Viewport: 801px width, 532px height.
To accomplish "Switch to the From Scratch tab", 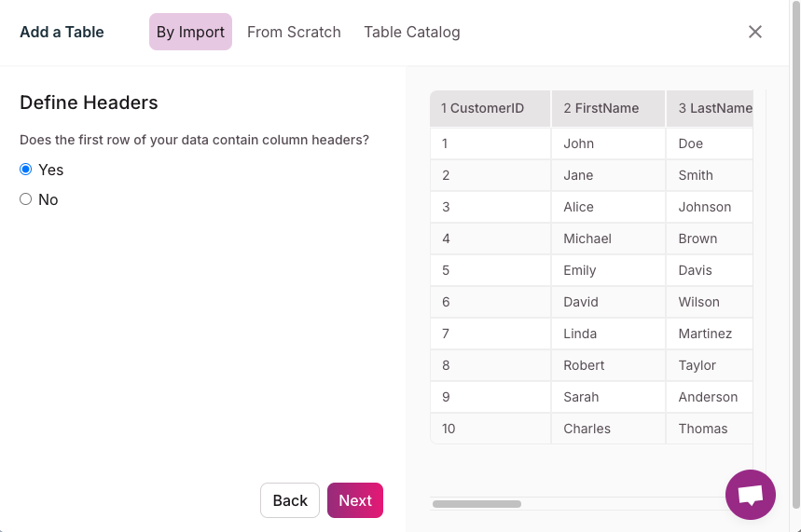I will (x=294, y=32).
